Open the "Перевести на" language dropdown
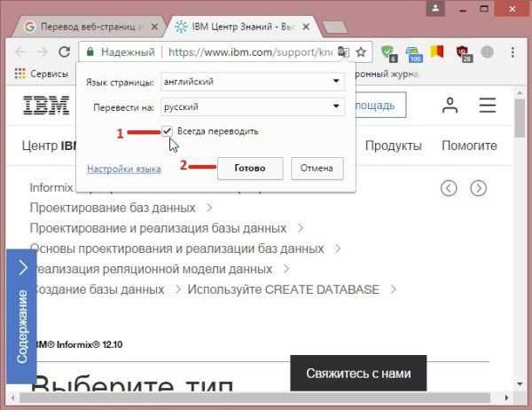The width and height of the screenshot is (532, 410). (252, 107)
